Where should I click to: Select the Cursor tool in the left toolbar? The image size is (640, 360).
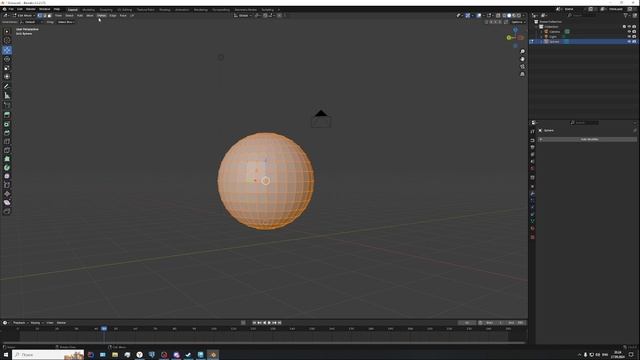(7, 40)
